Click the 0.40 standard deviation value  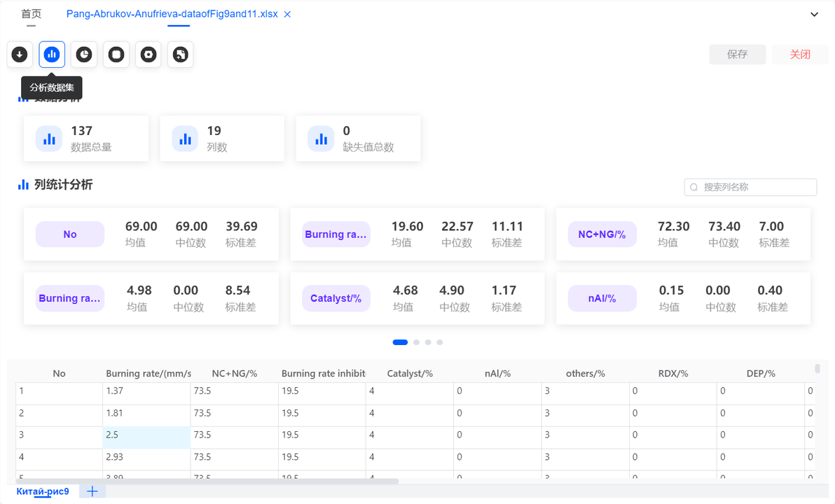[x=770, y=290]
